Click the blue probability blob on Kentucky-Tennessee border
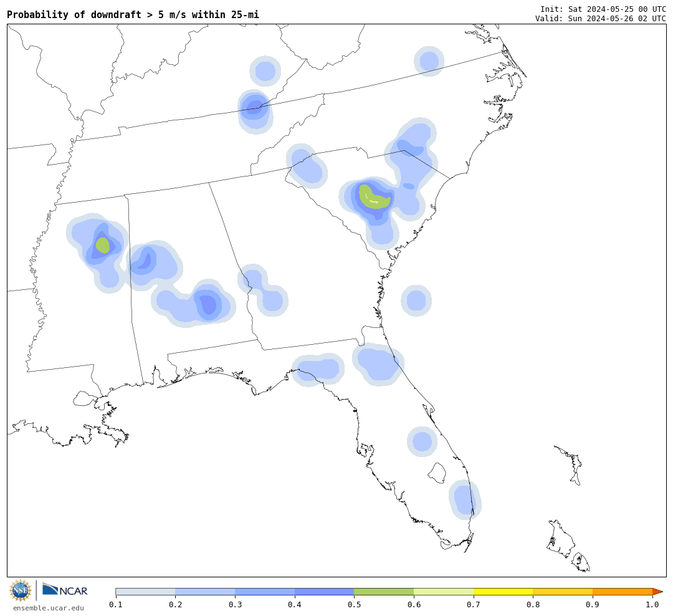Viewport: 673px width, 616px height. (255, 112)
